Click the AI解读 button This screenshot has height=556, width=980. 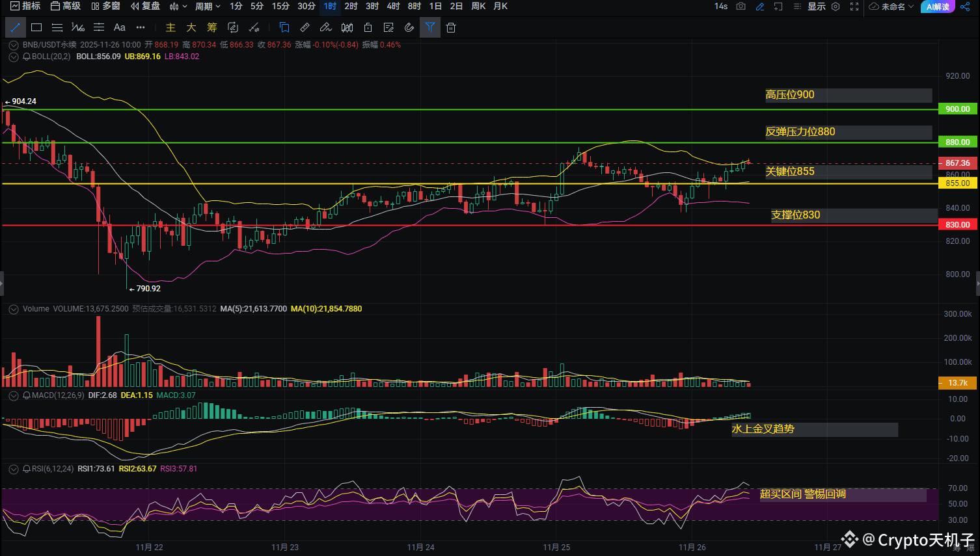click(x=938, y=7)
